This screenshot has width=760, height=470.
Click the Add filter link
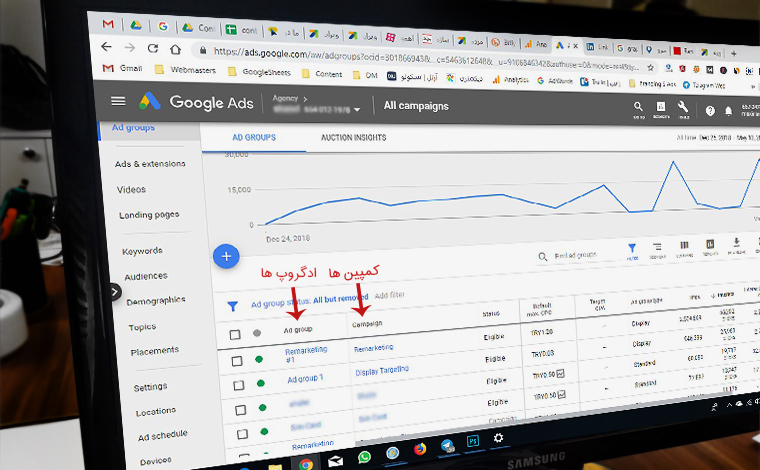coord(390,295)
